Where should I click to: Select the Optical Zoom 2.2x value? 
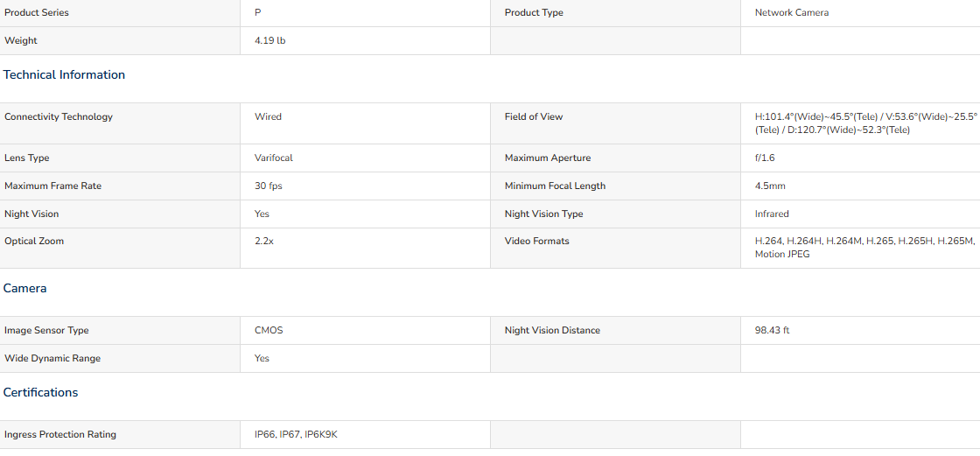[x=263, y=242]
